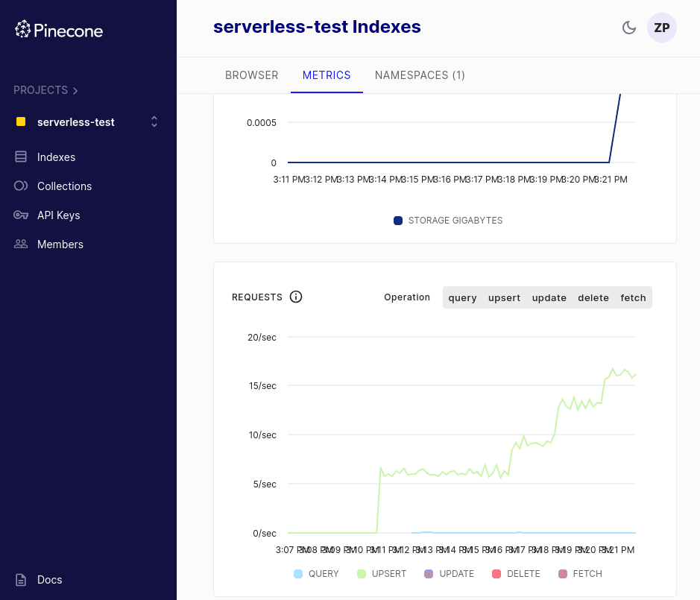View the Members page
Viewport: 700px width, 600px height.
pyautogui.click(x=60, y=244)
